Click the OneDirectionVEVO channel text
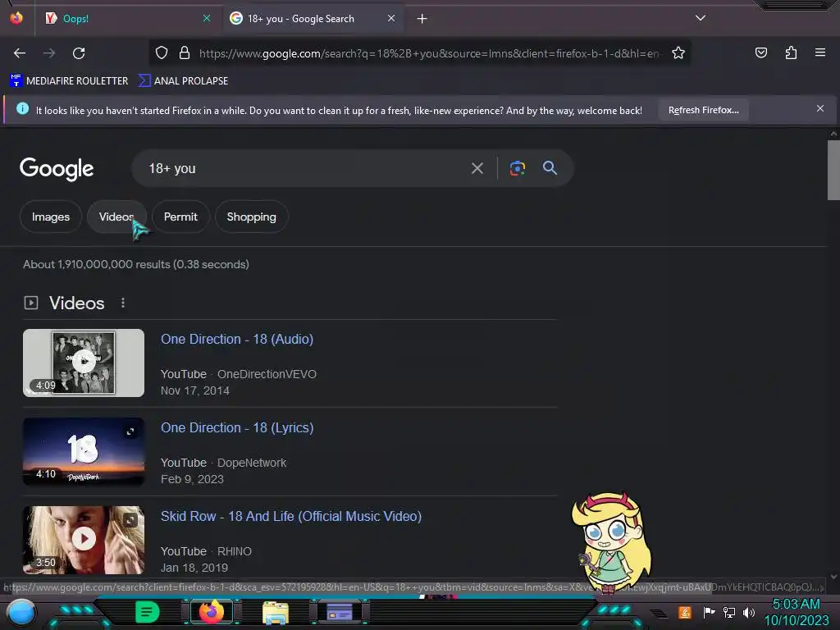The width and height of the screenshot is (840, 630). click(267, 374)
